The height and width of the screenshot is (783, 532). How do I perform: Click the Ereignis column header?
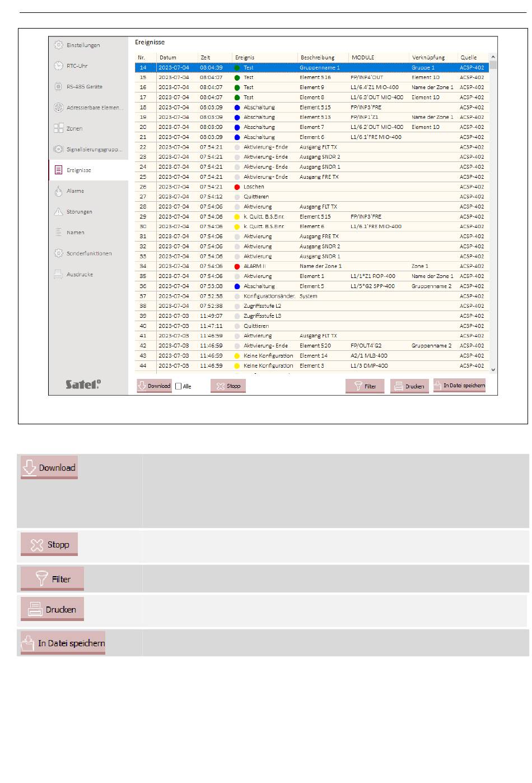tap(264, 57)
